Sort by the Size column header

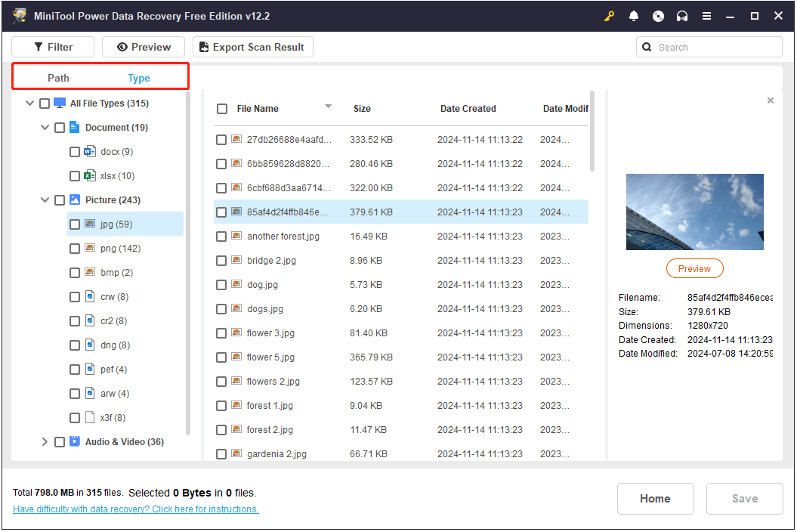pos(362,108)
